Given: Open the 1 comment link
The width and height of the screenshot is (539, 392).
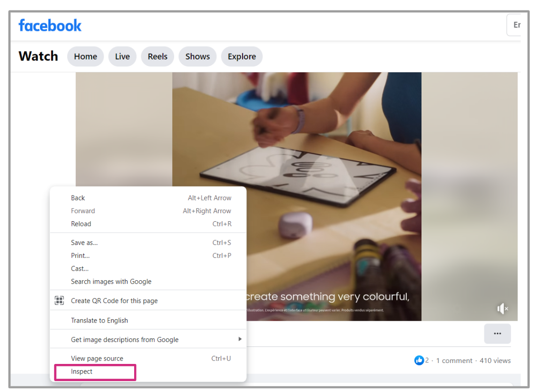Looking at the screenshot, I should [x=454, y=361].
